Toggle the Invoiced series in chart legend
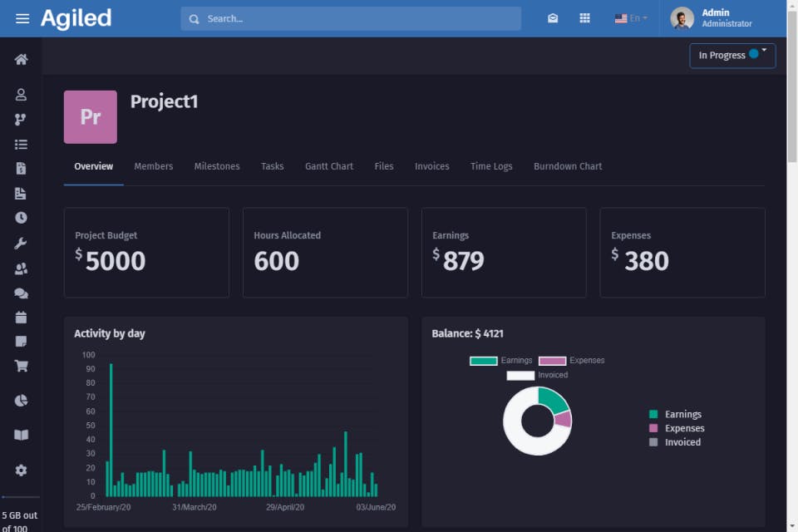This screenshot has width=798, height=532. tap(537, 375)
